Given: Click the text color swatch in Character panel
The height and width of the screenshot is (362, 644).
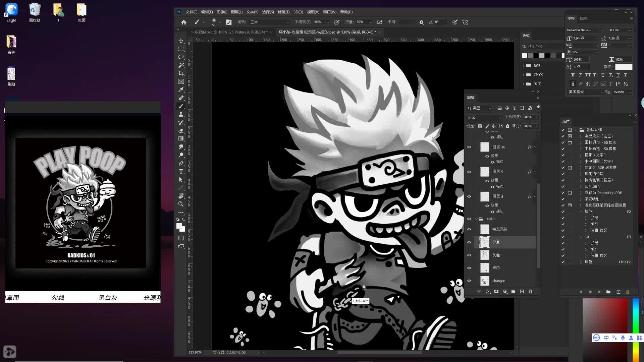Looking at the screenshot, I should click(x=624, y=67).
